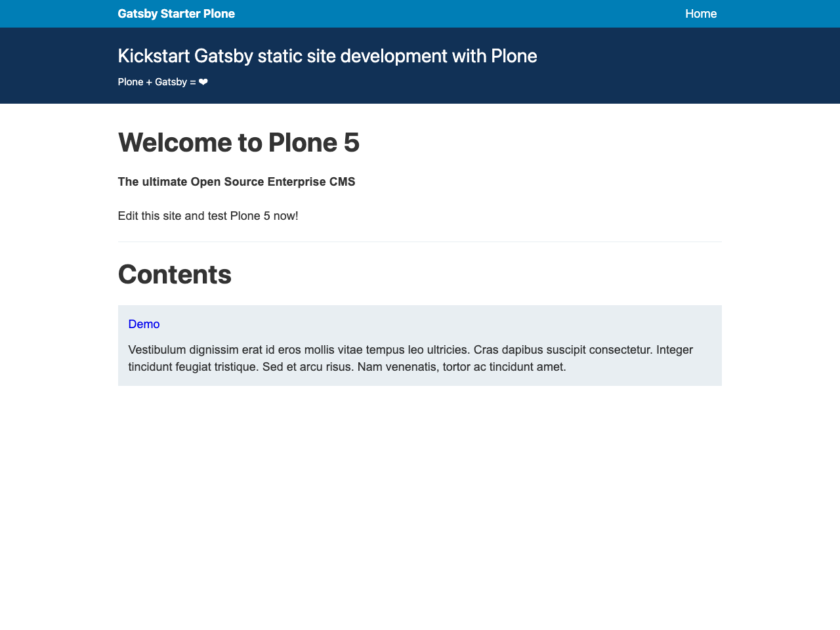Click the blue navigation header bar

(420, 14)
